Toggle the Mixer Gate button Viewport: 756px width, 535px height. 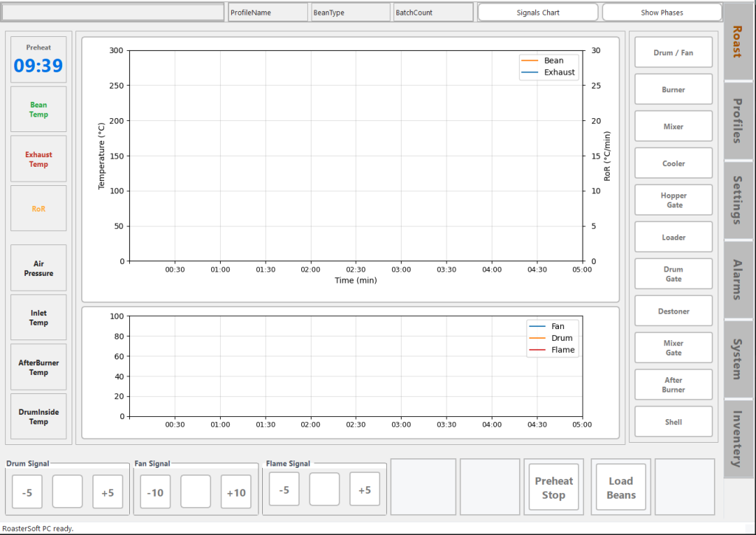click(x=673, y=348)
